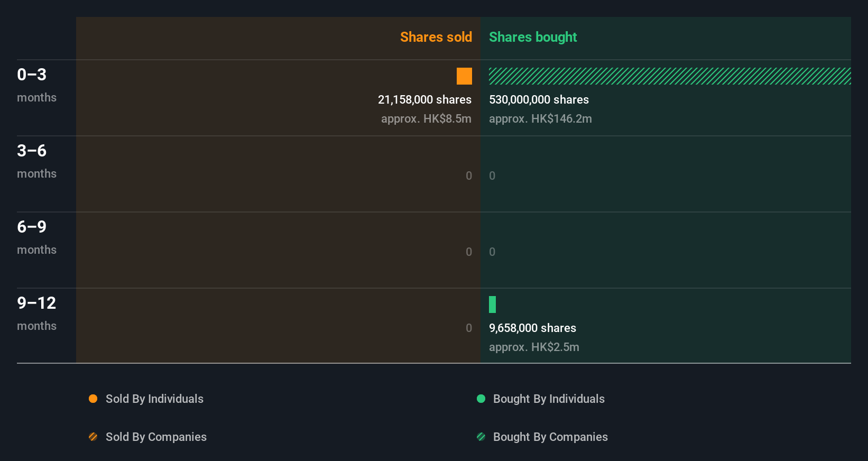Click the Bought By Individuals legend text
This screenshot has width=868, height=461.
[549, 399]
